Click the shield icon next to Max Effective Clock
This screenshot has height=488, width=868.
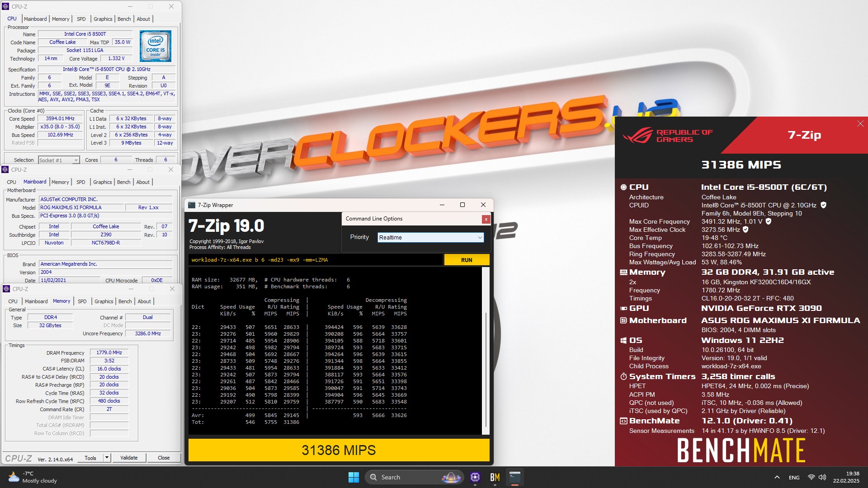pos(745,230)
